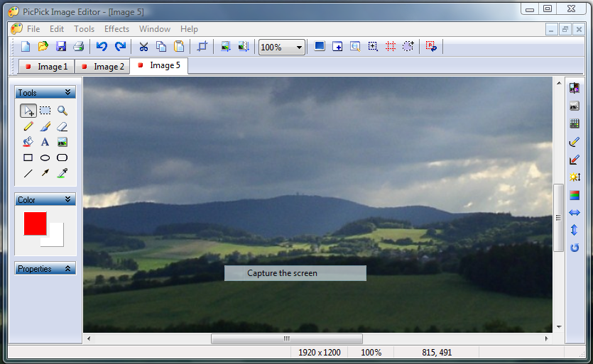Screen dimensions: 593x364
Task: Select the paint bucket Fill tool
Action: pos(28,142)
